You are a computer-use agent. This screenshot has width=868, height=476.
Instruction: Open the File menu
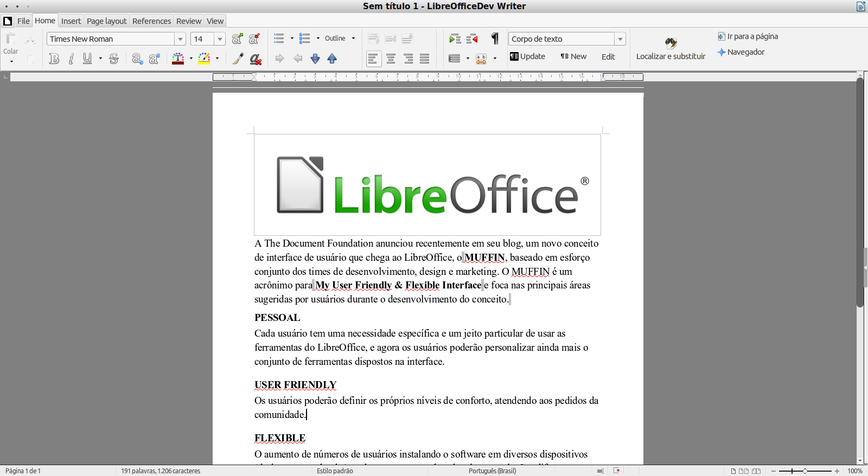click(x=23, y=21)
